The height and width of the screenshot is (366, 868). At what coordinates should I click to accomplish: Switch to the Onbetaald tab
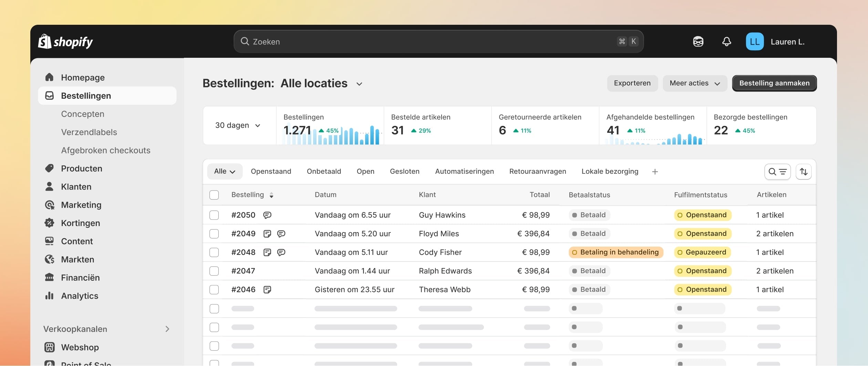[324, 171]
